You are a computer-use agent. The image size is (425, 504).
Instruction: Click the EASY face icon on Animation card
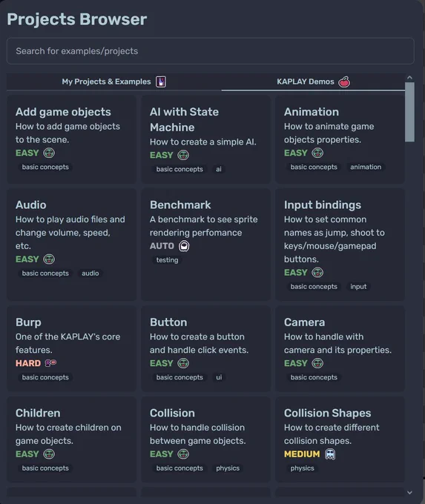pos(317,153)
